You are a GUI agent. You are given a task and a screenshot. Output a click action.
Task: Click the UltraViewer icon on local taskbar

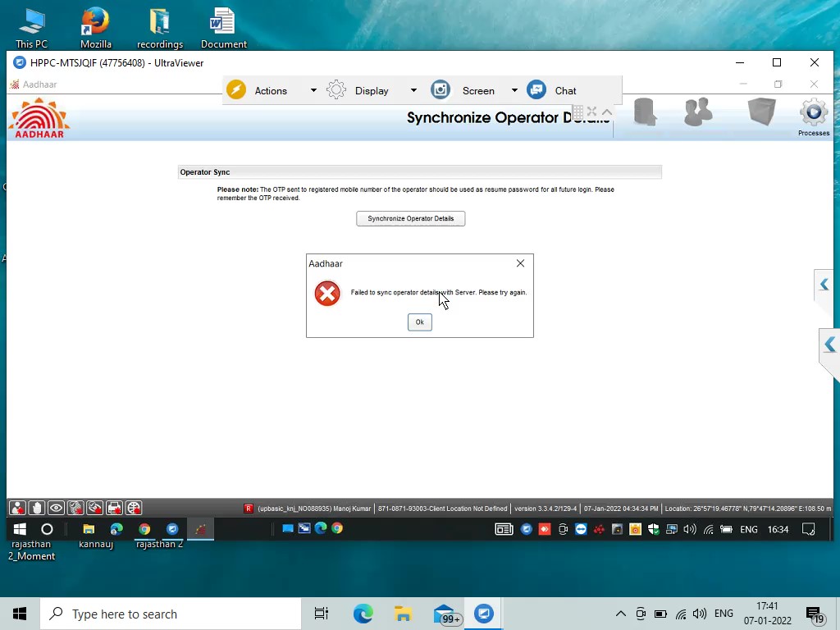(484, 614)
